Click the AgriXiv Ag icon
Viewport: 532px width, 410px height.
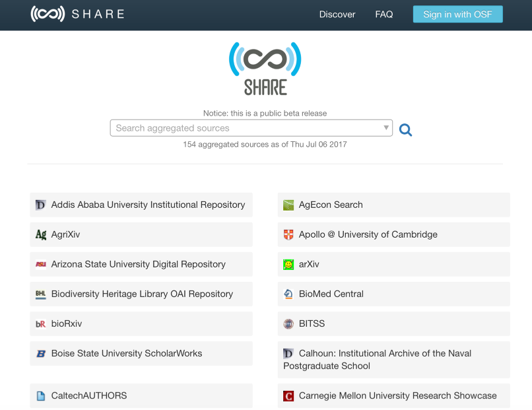41,234
